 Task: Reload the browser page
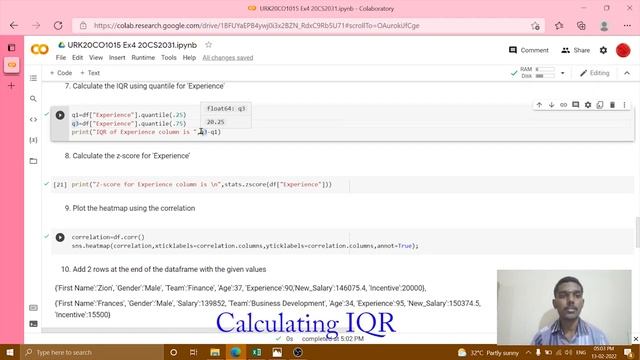click(x=58, y=26)
